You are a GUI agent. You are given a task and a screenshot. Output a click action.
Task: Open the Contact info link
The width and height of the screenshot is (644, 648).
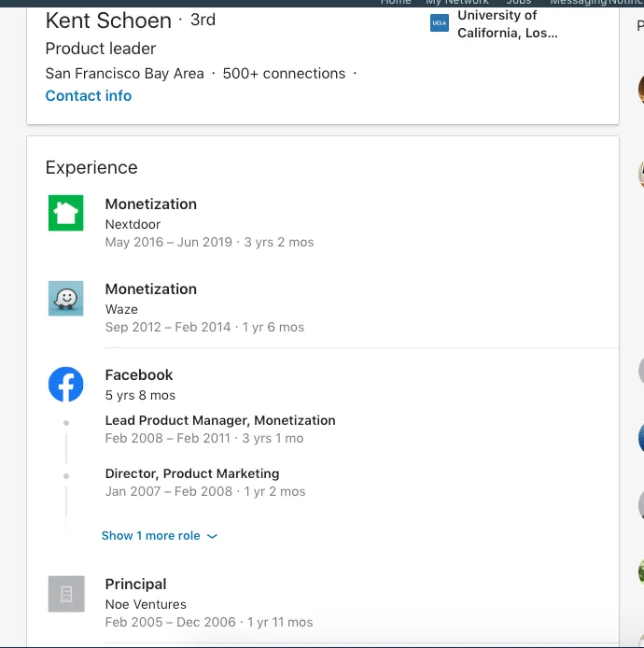tap(89, 96)
